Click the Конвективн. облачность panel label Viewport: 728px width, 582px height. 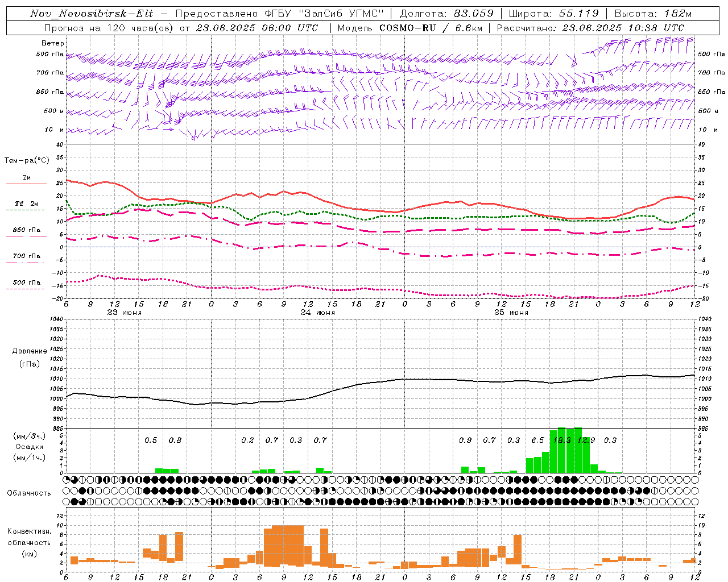coord(29,537)
